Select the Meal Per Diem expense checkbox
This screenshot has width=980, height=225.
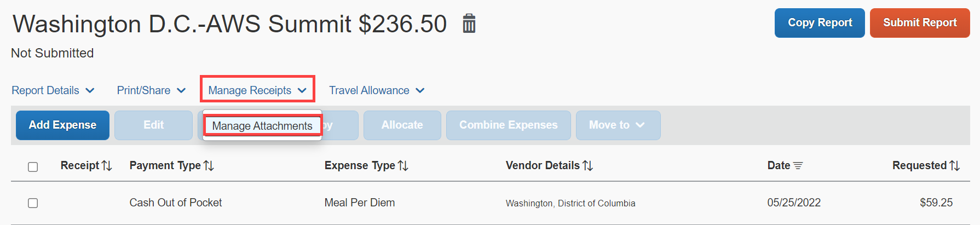coord(33,203)
